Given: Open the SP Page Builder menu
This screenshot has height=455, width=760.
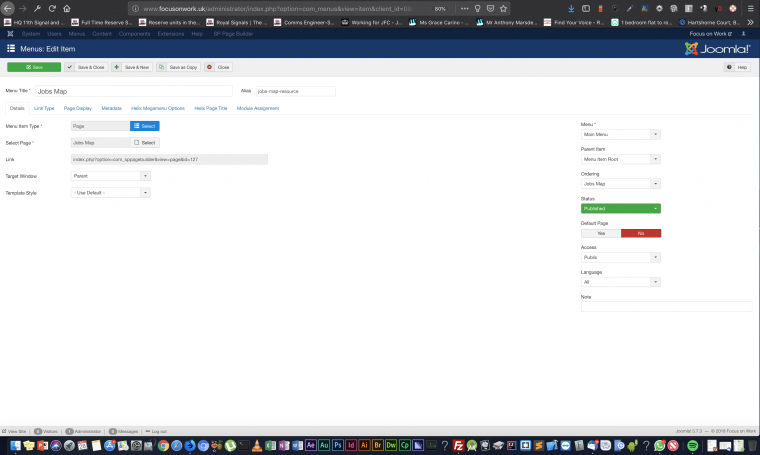Looking at the screenshot, I should tap(233, 33).
